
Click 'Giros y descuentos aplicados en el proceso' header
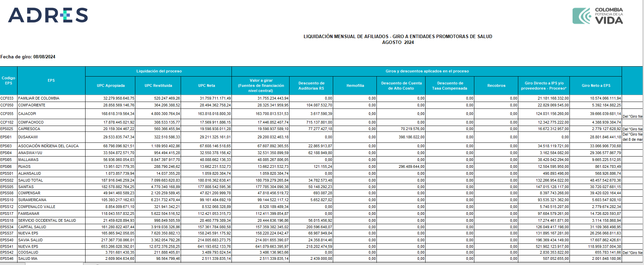(x=427, y=71)
